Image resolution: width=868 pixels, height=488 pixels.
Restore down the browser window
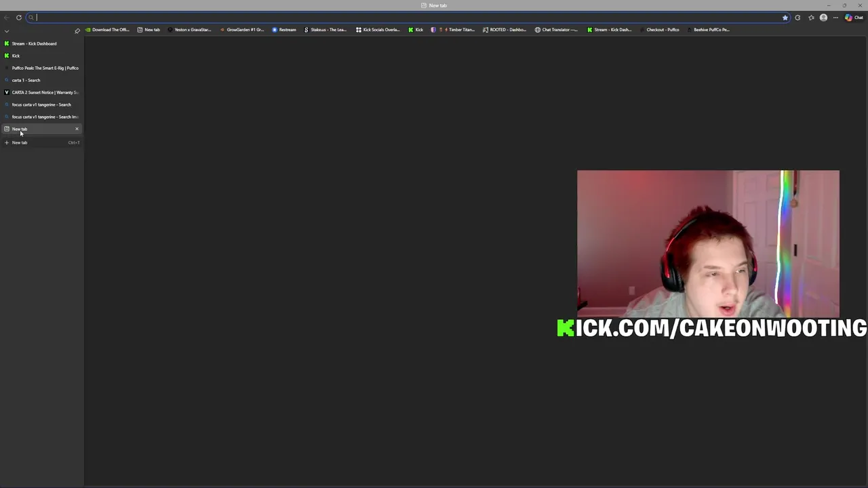(844, 5)
